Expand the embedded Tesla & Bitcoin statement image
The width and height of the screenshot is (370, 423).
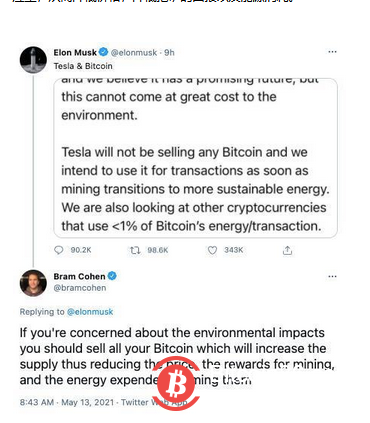tap(196, 158)
